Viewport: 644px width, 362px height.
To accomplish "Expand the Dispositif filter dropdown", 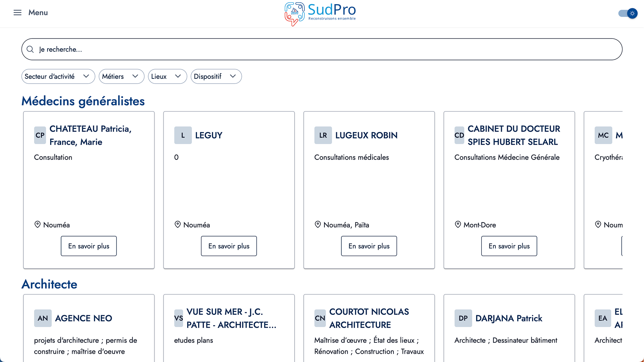I will click(x=216, y=77).
